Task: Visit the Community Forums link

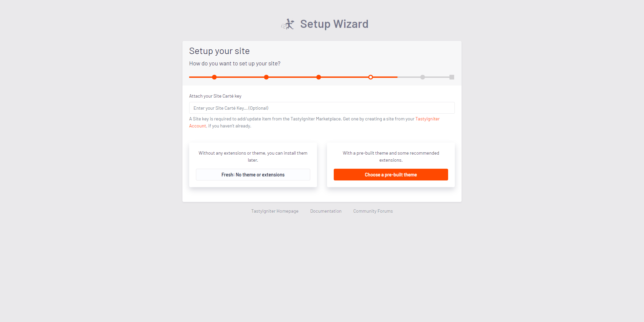Action: [373, 211]
